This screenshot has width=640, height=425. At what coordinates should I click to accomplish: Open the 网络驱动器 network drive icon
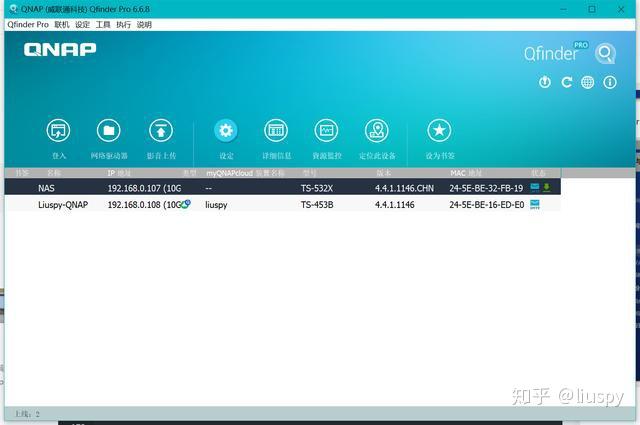(109, 131)
